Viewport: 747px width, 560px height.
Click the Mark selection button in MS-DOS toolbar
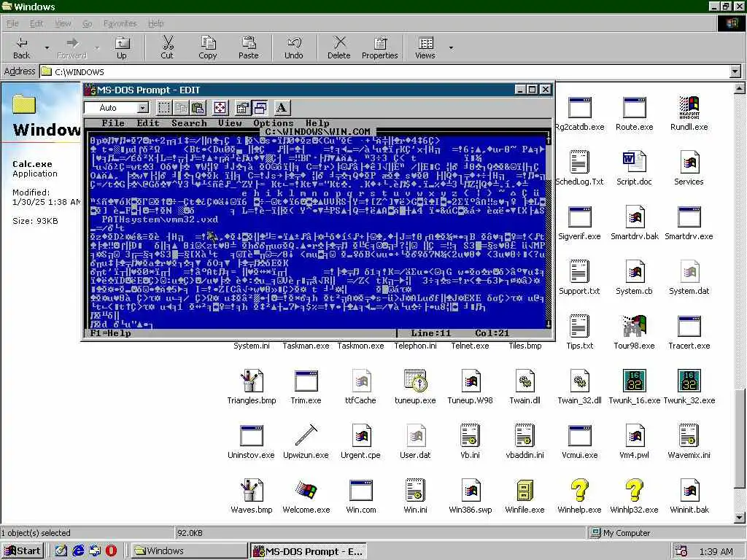point(164,108)
